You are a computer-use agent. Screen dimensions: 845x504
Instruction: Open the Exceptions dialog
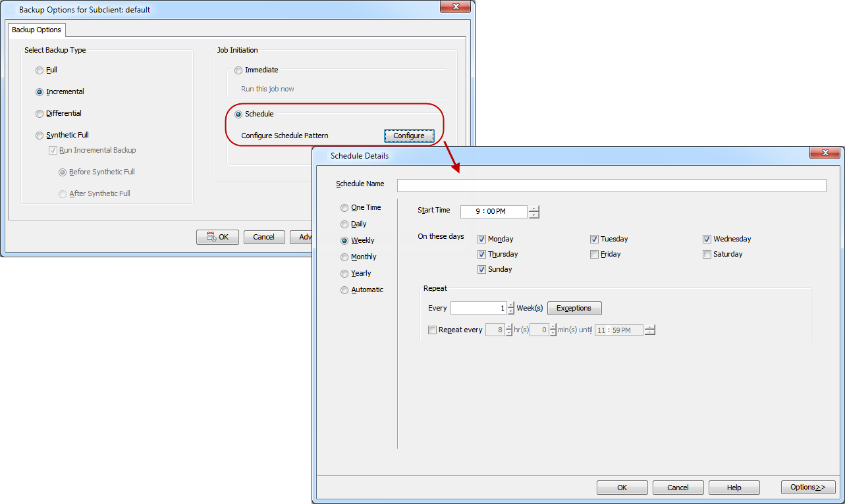574,308
